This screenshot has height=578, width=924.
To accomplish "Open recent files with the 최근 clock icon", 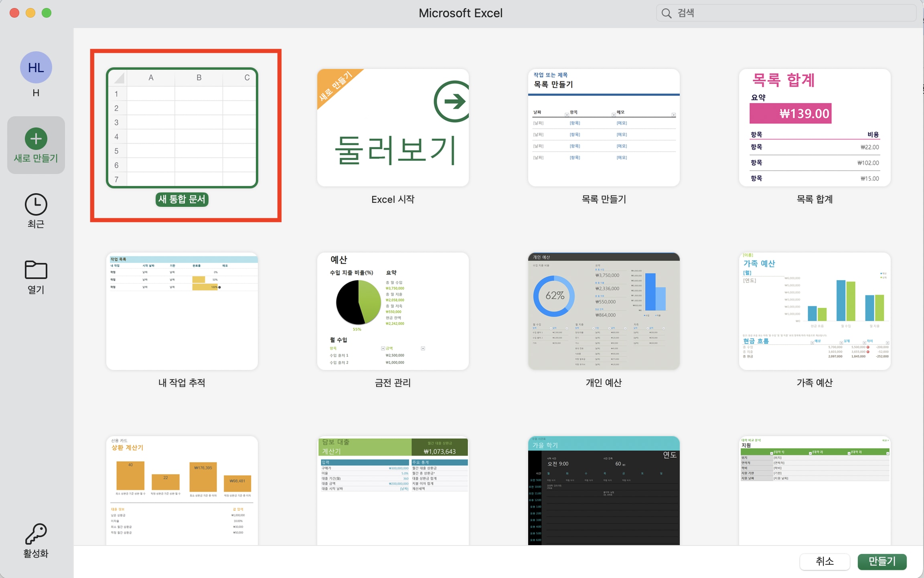I will click(x=36, y=204).
